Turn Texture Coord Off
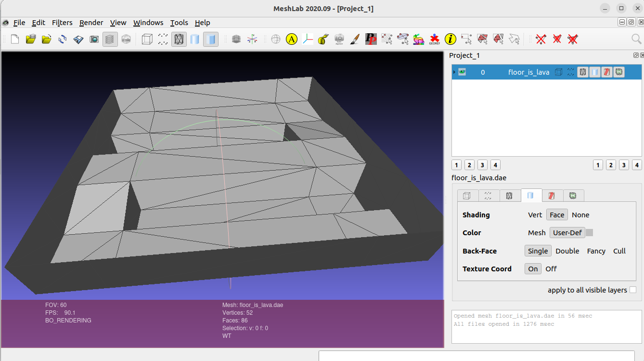644x361 pixels. (x=551, y=269)
